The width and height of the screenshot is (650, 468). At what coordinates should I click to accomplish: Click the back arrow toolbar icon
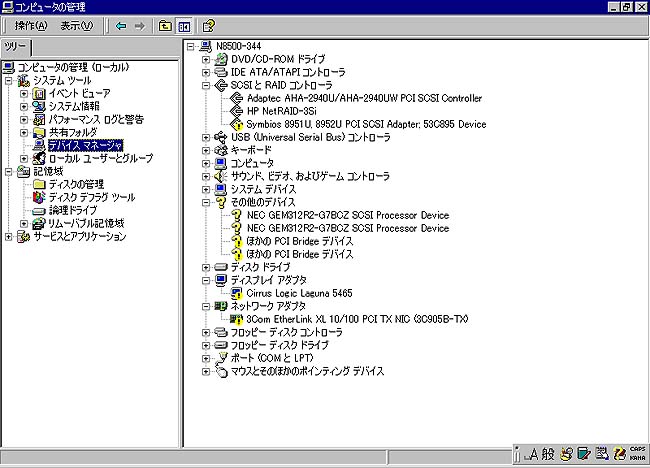coord(121,26)
